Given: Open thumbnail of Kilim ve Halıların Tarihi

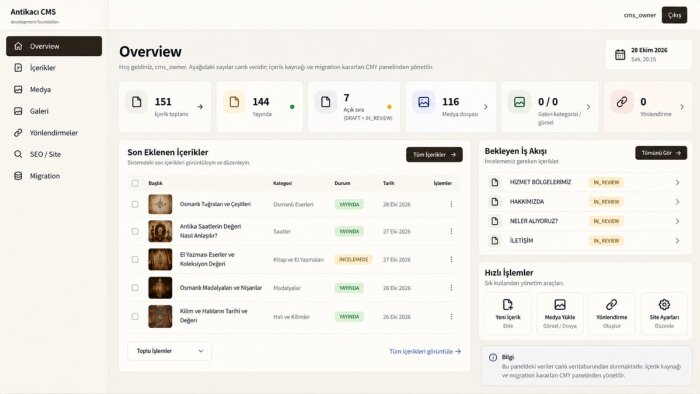Looking at the screenshot, I should click(160, 316).
